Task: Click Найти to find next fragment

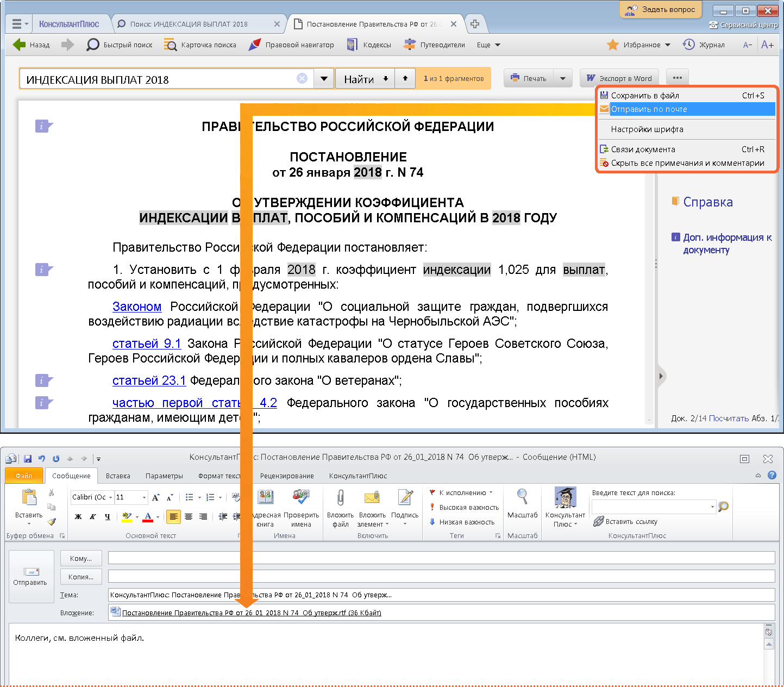Action: 365,79
